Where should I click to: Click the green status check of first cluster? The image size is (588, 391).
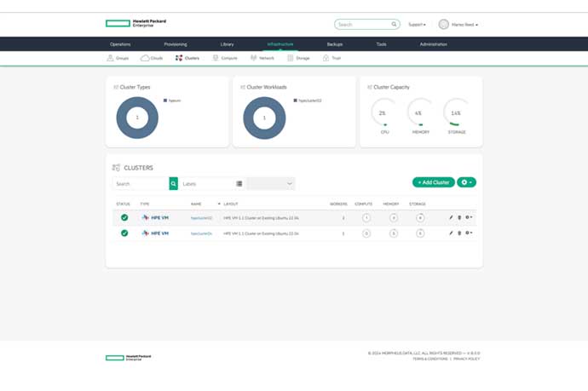coord(124,218)
